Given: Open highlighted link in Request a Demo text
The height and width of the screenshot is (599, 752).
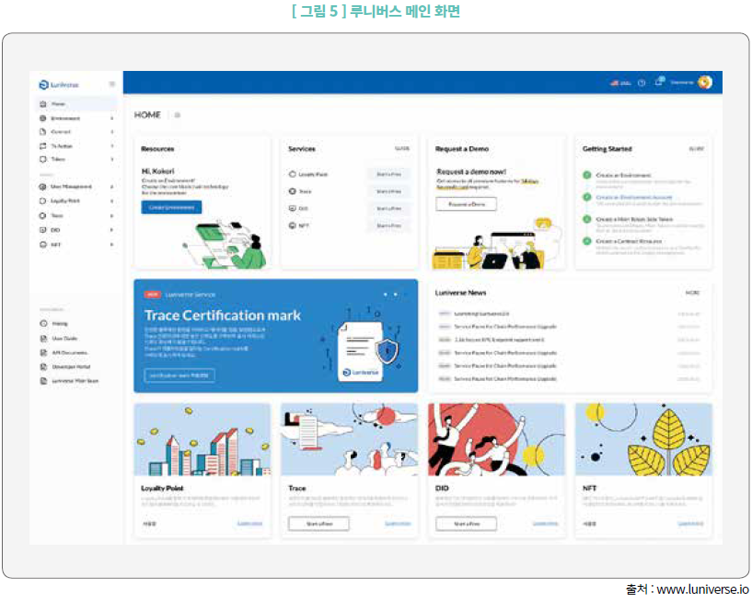Looking at the screenshot, I should [529, 182].
